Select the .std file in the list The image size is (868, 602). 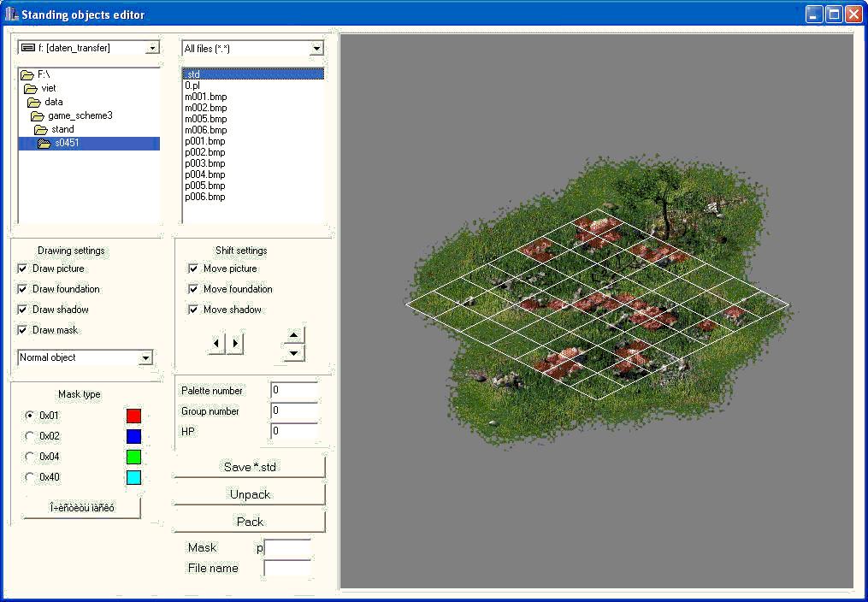point(253,74)
